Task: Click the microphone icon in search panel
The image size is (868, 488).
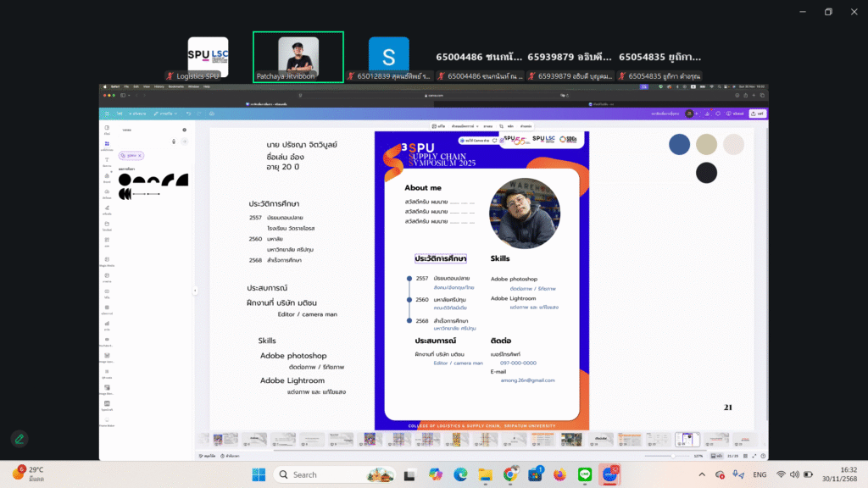Action: 174,141
